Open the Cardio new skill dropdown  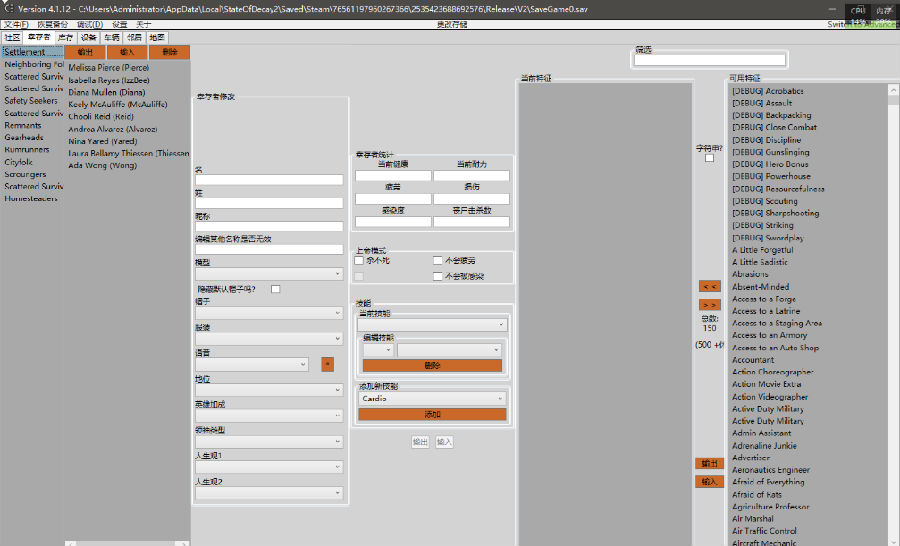pyautogui.click(x=432, y=398)
